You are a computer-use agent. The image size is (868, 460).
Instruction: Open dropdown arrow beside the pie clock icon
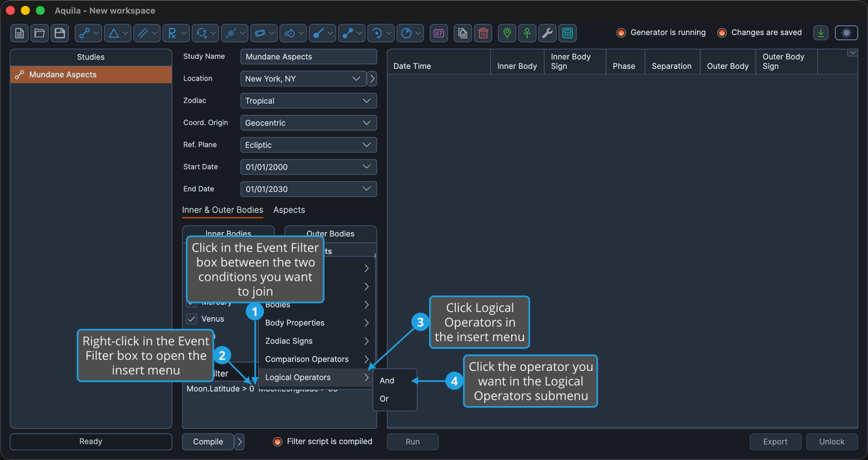click(x=419, y=33)
